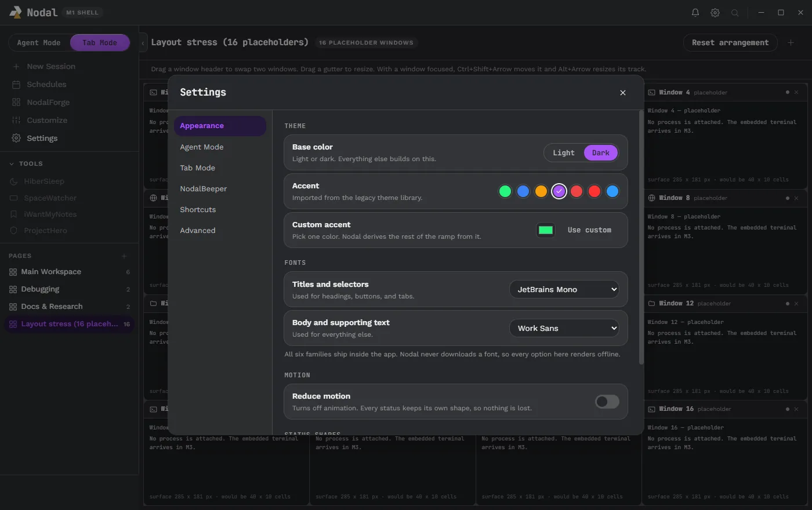Image resolution: width=812 pixels, height=510 pixels.
Task: Click the Settings dialog vertical scrollbar
Action: click(x=641, y=238)
